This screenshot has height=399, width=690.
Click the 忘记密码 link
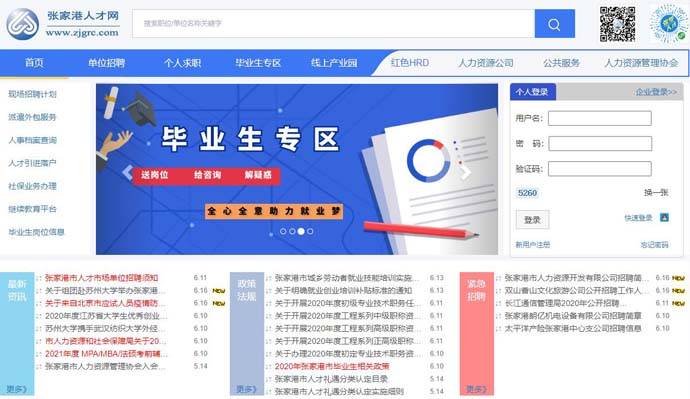coord(655,245)
